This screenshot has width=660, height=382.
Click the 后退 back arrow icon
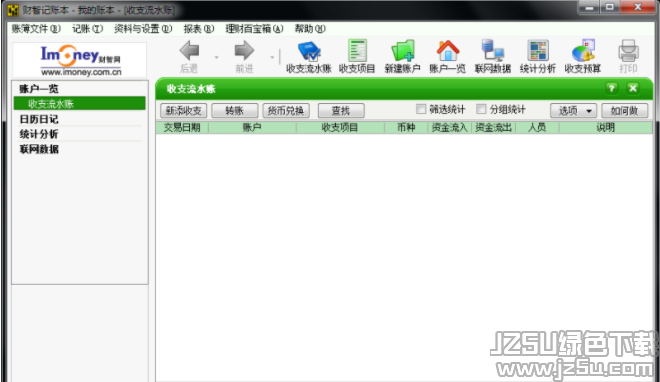click(x=189, y=51)
